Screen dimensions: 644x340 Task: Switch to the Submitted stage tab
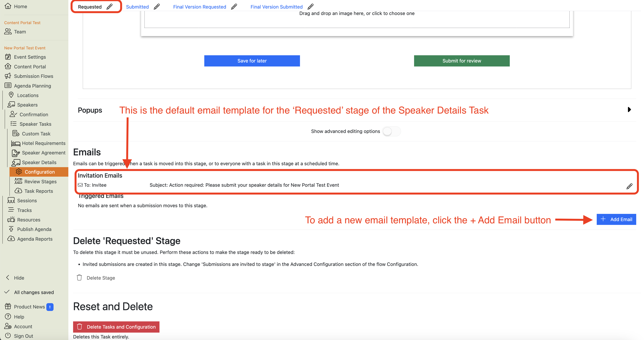[x=137, y=7]
